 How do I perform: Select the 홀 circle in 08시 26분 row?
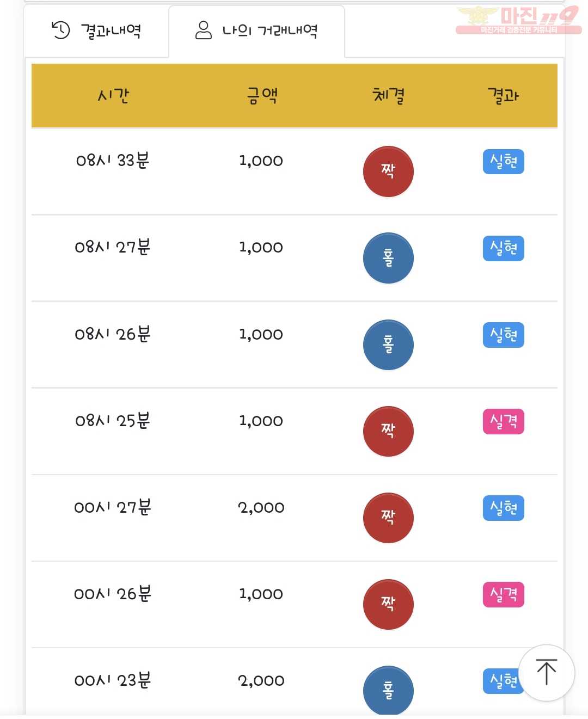click(x=388, y=345)
